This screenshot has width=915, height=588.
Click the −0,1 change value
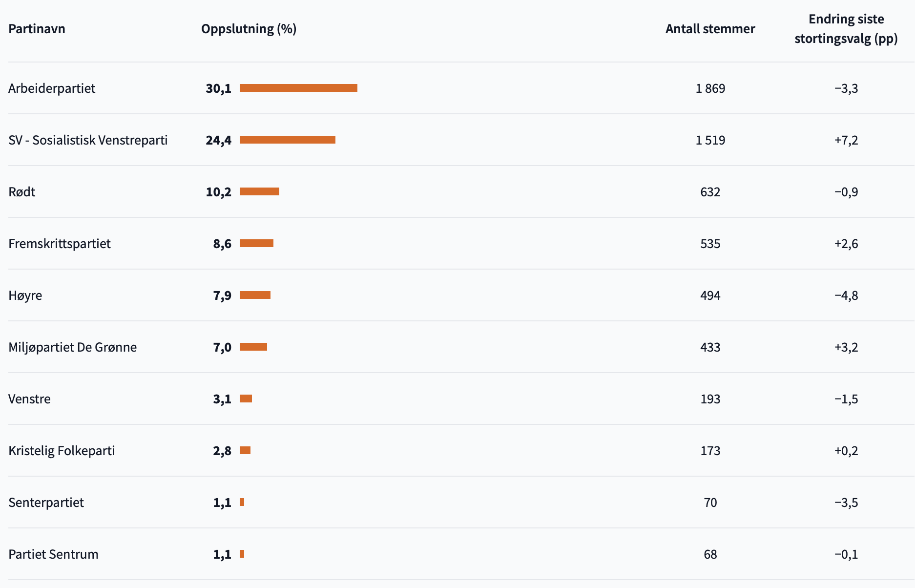pos(846,554)
